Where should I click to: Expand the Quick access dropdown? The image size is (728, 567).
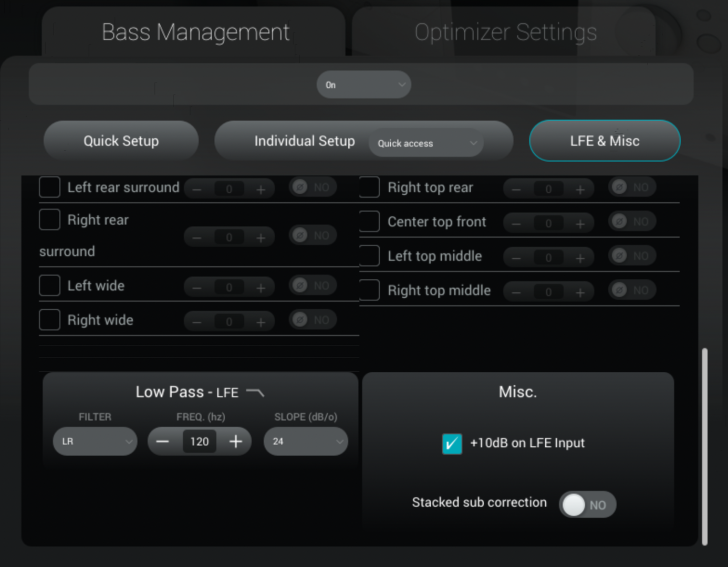click(x=426, y=143)
